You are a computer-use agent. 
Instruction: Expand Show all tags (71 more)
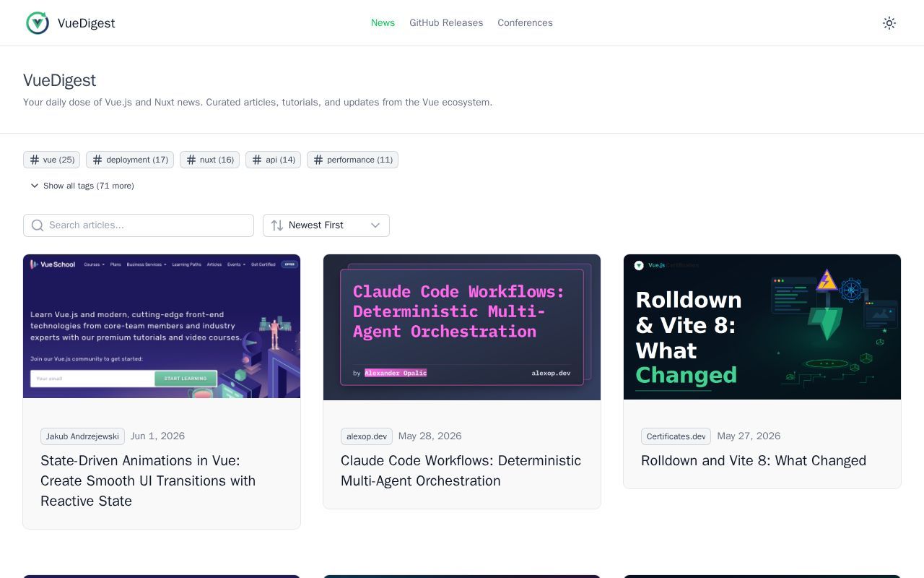(82, 186)
